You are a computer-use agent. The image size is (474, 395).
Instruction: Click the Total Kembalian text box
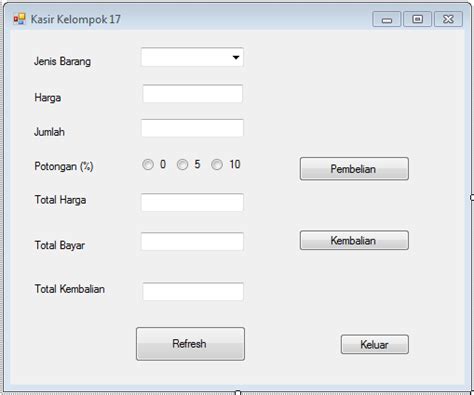coord(193,292)
